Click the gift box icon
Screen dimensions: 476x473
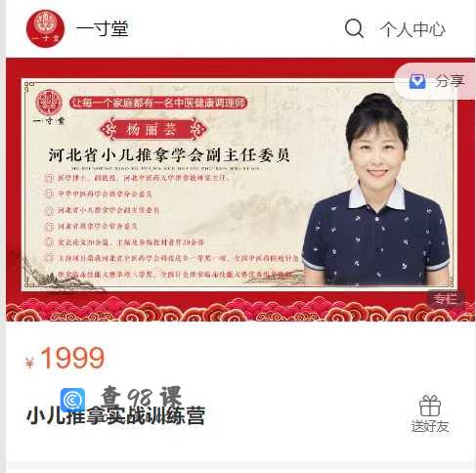pyautogui.click(x=430, y=406)
